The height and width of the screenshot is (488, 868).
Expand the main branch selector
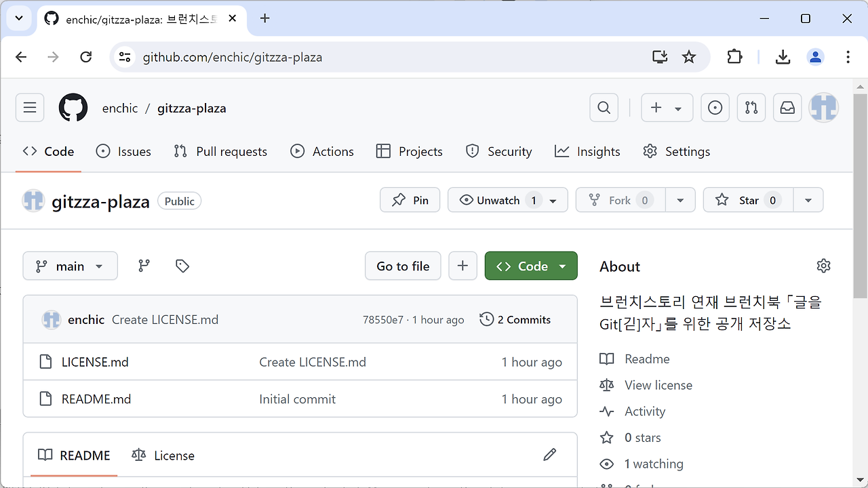(70, 266)
